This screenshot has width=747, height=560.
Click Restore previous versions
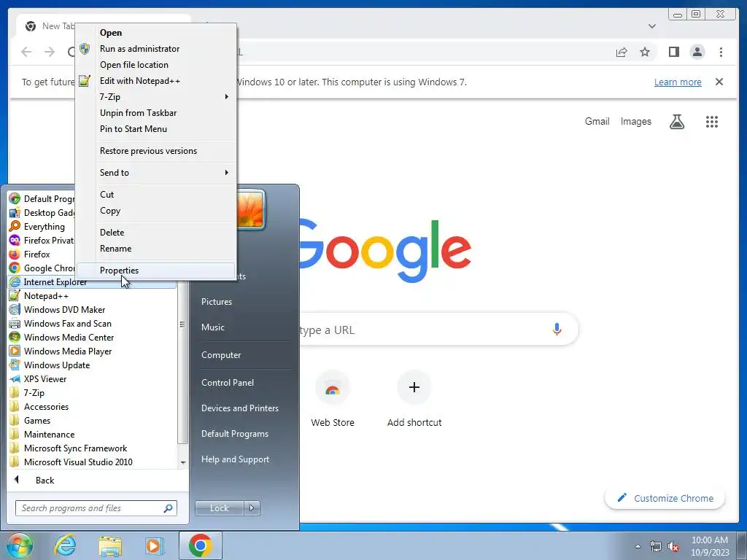[x=156, y=150]
